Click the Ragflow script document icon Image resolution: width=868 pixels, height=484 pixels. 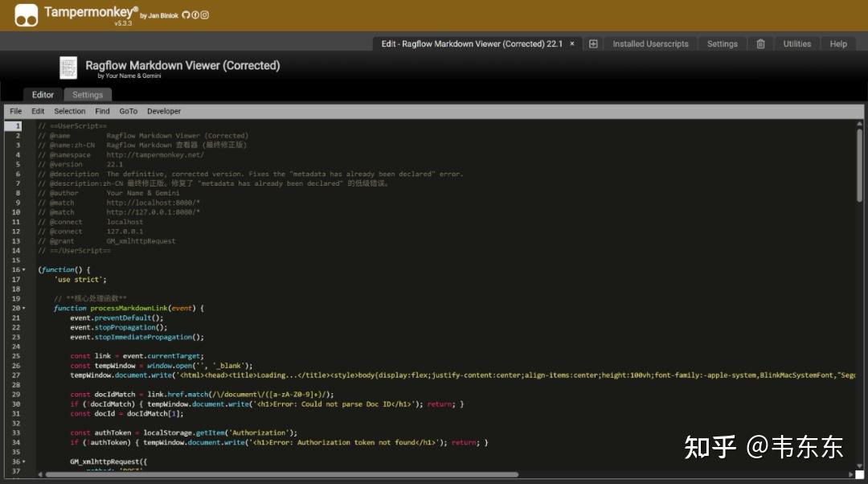point(68,68)
